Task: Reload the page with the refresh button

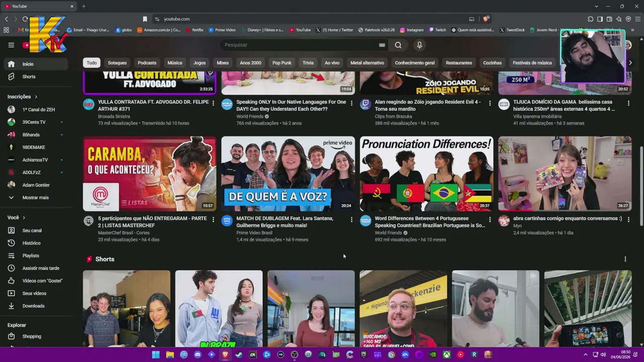Action: (x=25, y=19)
